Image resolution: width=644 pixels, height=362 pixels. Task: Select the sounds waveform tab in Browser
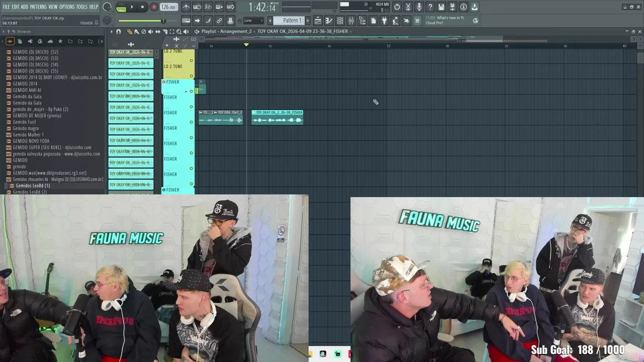(x=10, y=41)
